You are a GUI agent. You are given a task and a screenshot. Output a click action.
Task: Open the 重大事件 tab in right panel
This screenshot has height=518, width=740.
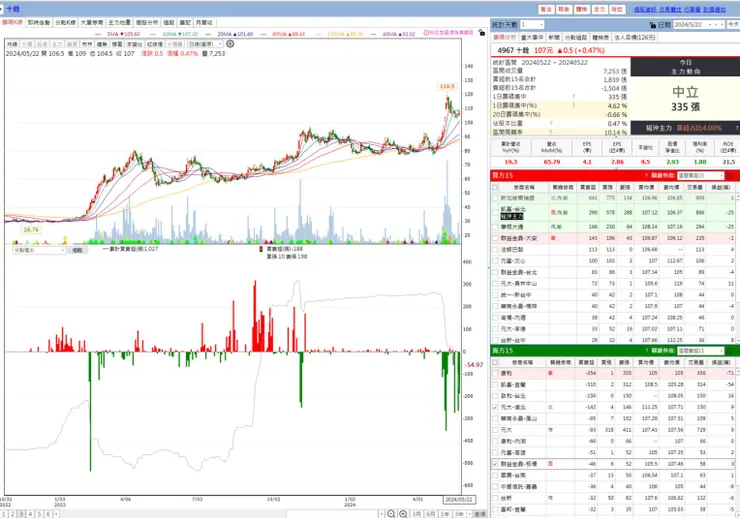[x=532, y=37]
